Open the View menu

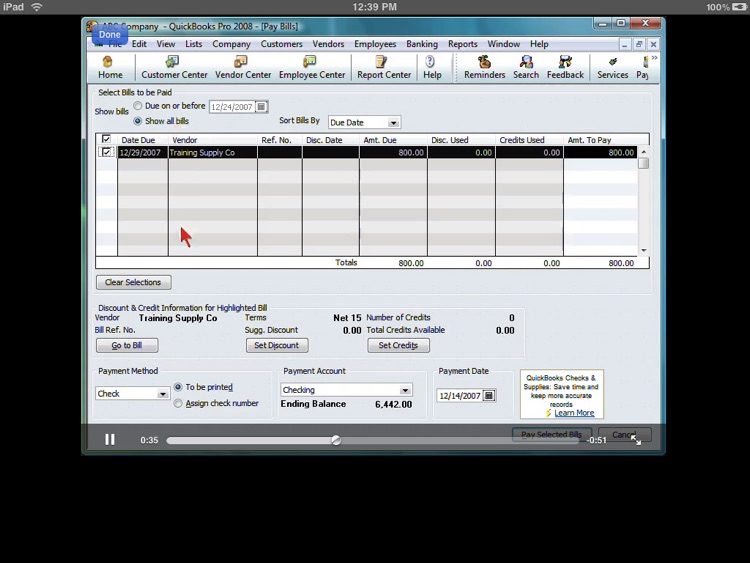pyautogui.click(x=165, y=44)
